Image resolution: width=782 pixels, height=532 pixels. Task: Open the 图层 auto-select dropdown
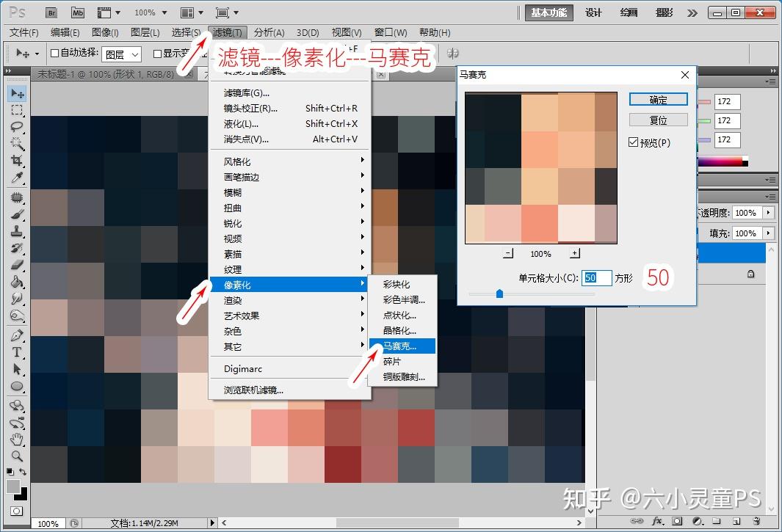(121, 54)
